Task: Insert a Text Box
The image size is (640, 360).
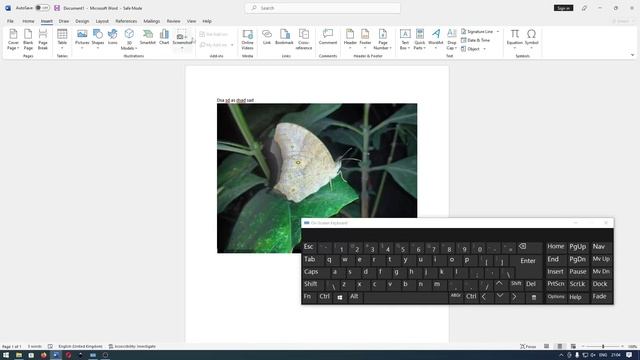Action: click(405, 40)
